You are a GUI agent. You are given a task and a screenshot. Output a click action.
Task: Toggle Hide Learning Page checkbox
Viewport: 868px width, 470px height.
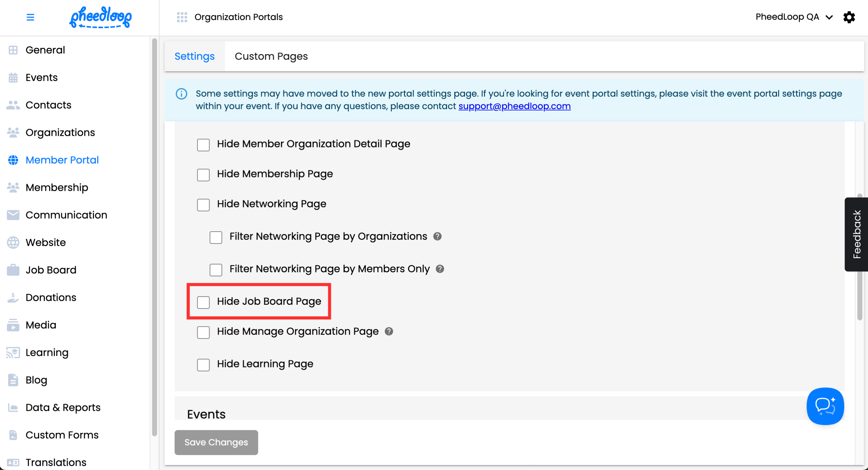point(203,365)
